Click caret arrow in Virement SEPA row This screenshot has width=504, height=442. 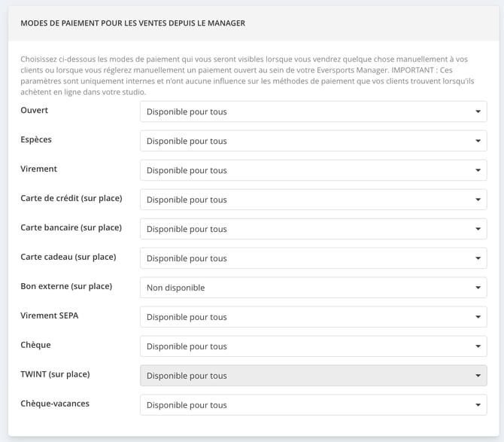(x=478, y=317)
